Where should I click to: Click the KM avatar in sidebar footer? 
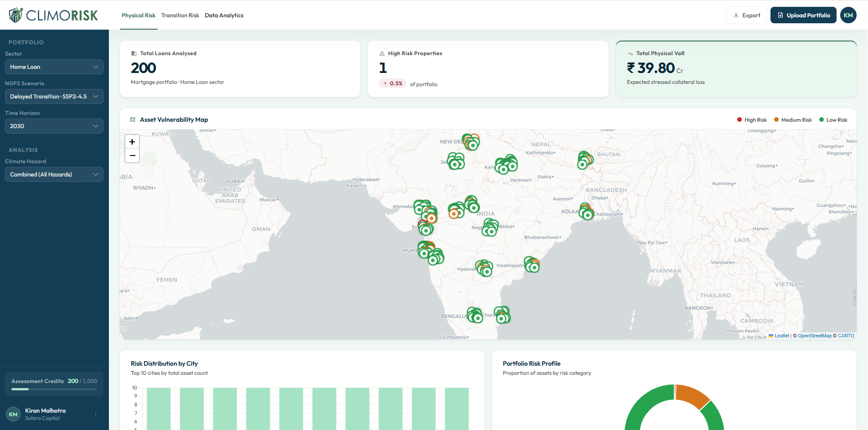pyautogui.click(x=13, y=414)
